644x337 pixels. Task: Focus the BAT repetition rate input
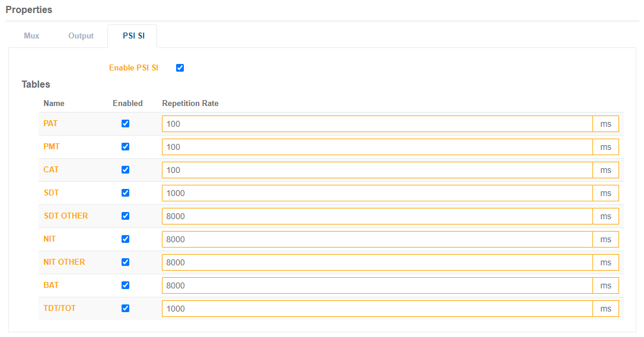point(377,285)
